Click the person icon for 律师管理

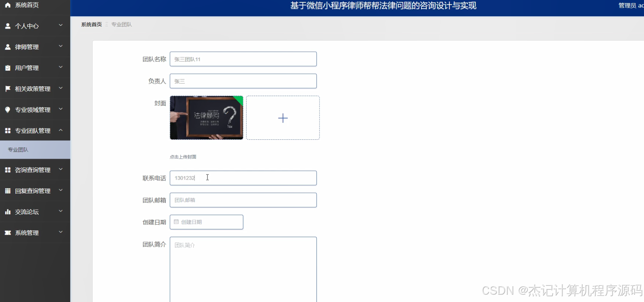point(8,47)
